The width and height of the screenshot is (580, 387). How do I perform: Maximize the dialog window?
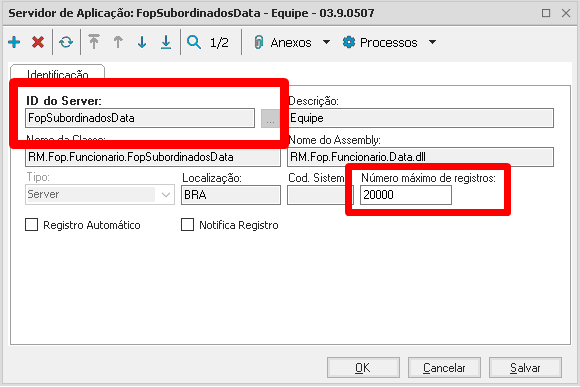pyautogui.click(x=546, y=13)
